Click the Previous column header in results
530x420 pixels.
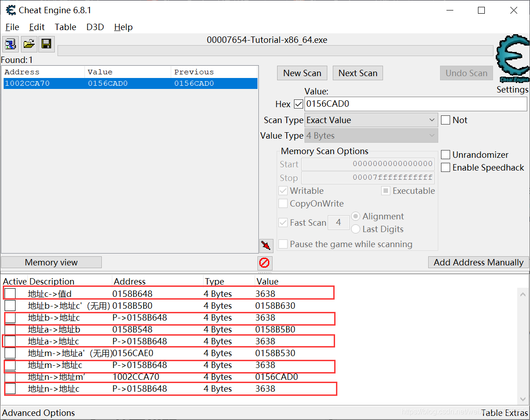pyautogui.click(x=214, y=72)
